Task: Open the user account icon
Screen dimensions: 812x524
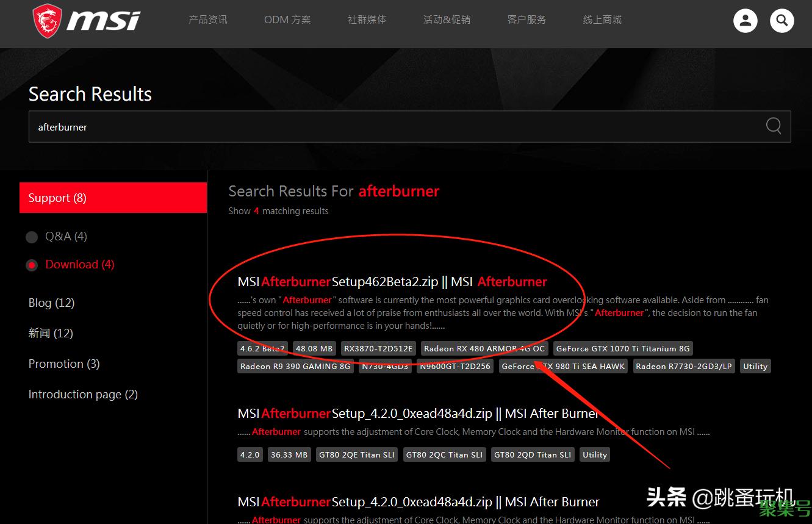Action: click(x=745, y=21)
